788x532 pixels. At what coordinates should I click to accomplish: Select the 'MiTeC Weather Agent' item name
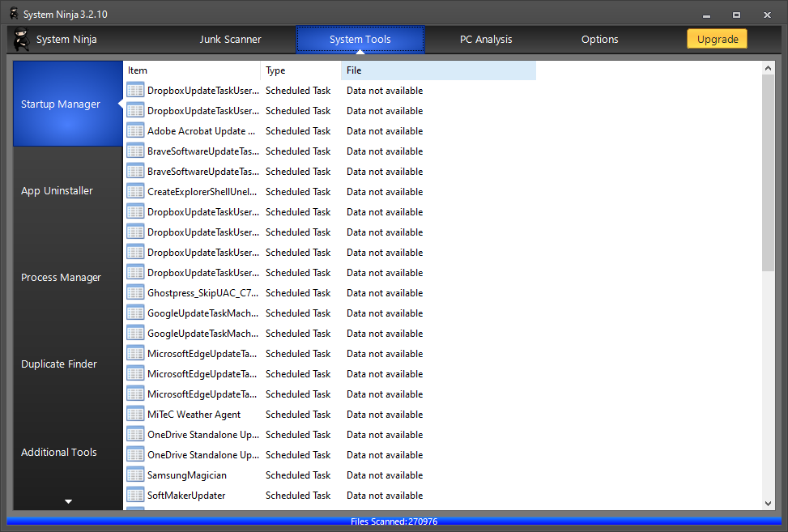[x=194, y=415]
